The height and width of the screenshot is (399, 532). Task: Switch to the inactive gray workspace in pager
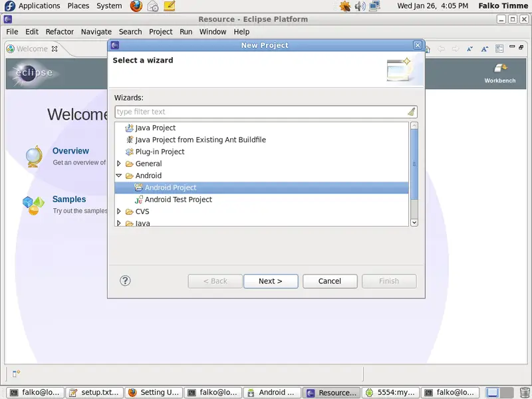507,392
